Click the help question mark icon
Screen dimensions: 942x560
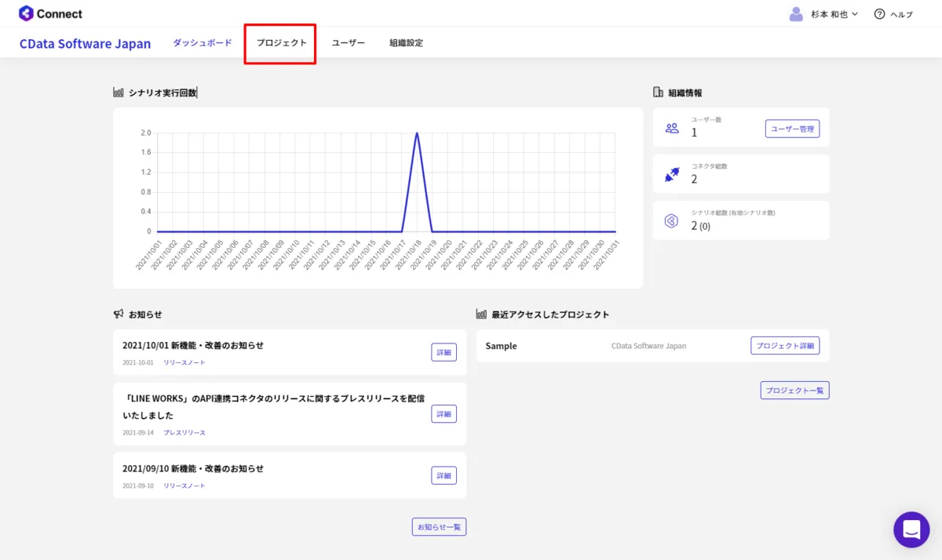(x=879, y=14)
